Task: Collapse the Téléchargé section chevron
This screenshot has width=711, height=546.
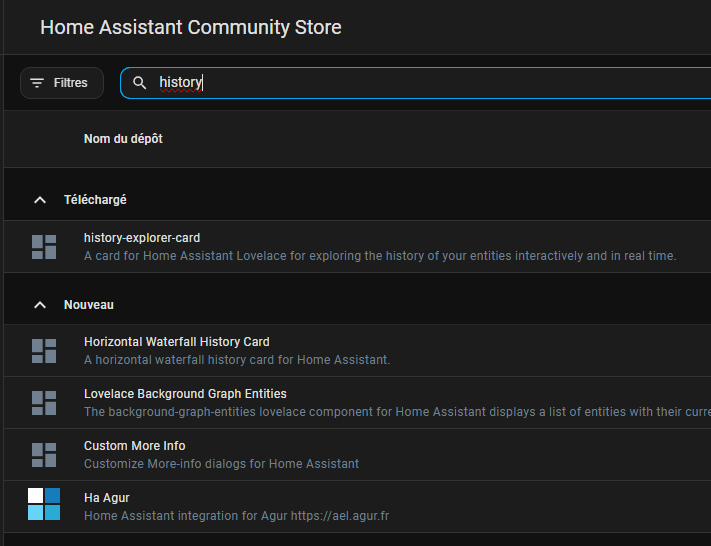Action: (40, 200)
